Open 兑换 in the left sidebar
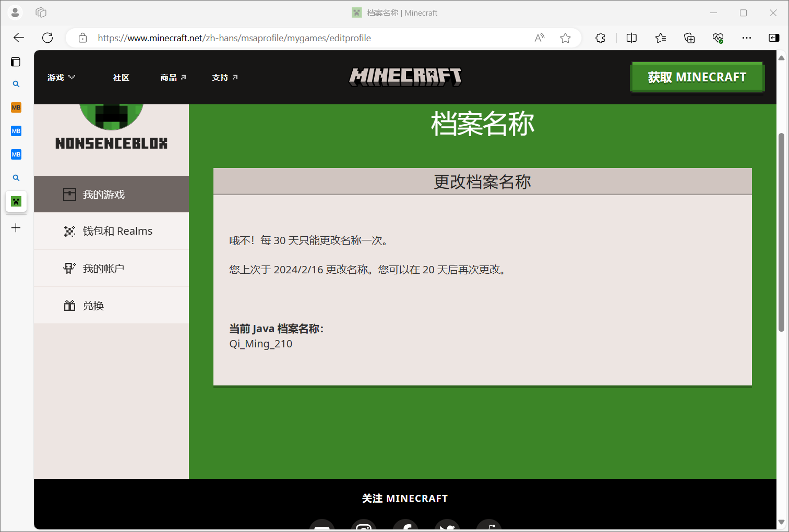The image size is (789, 532). click(x=112, y=305)
